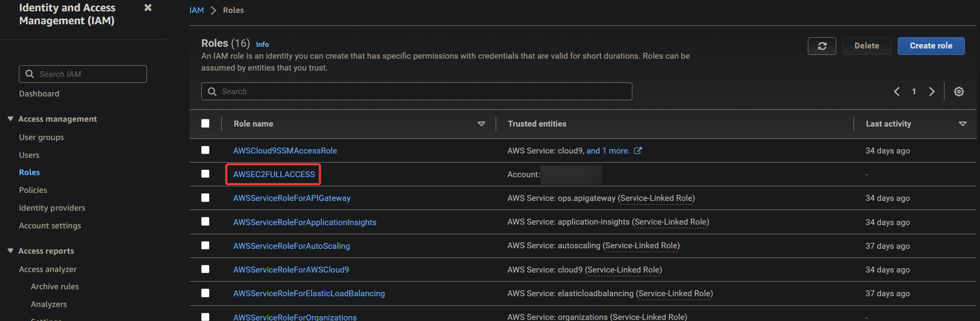Open table preferences gear icon

pos(959,92)
